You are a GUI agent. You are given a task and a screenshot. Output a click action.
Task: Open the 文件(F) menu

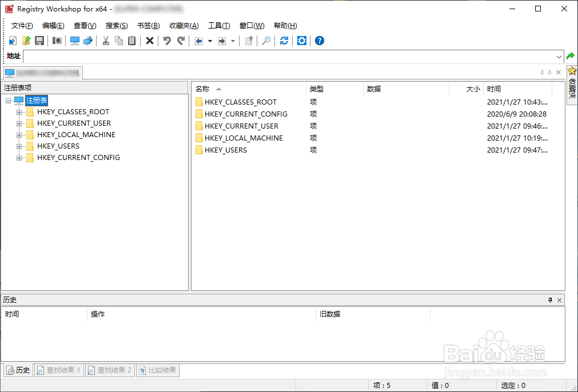22,25
